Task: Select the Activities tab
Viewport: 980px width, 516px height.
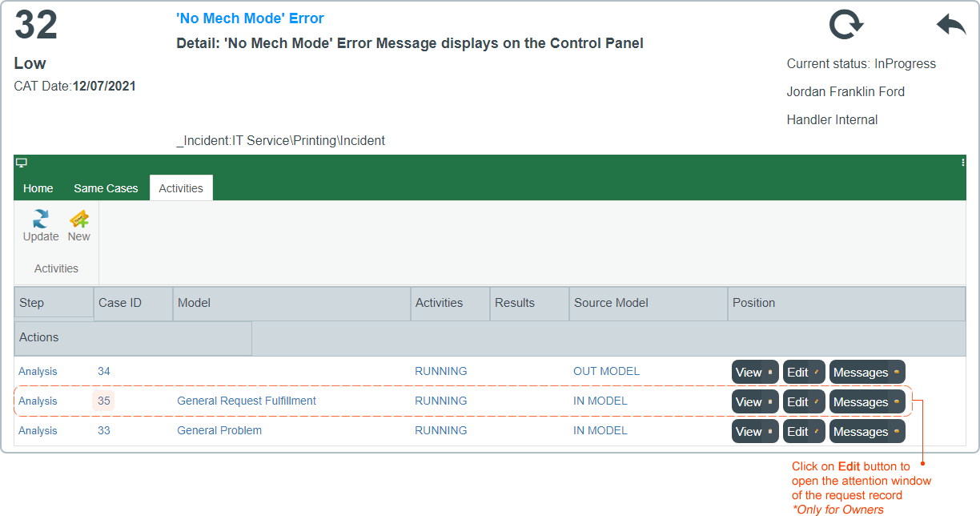Action: (181, 188)
